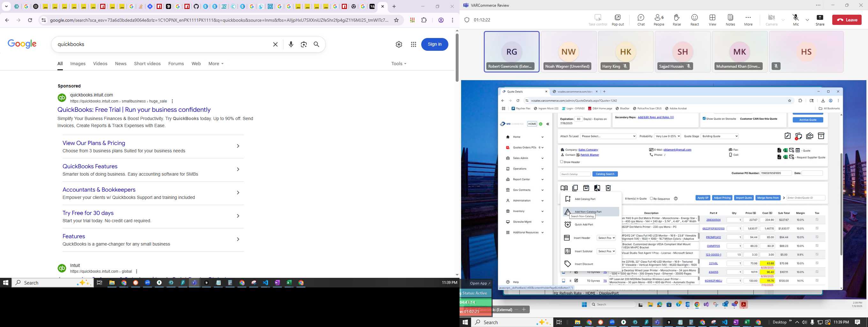The image size is (868, 327).
Task: Open View Our Plans & Pricing link
Action: pyautogui.click(x=94, y=143)
